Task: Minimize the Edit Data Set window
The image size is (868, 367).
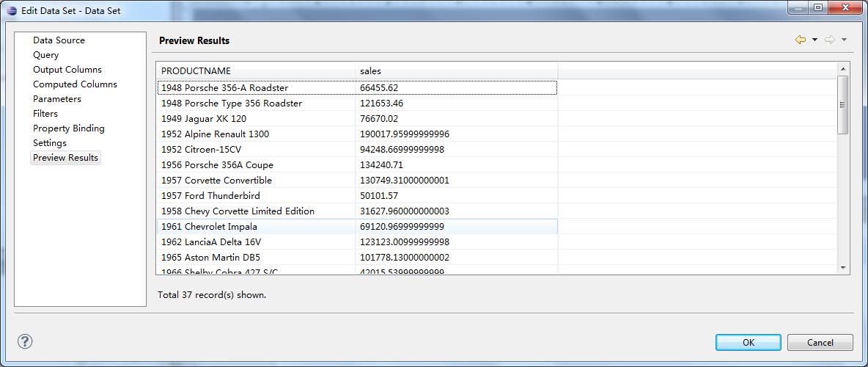Action: [799, 7]
